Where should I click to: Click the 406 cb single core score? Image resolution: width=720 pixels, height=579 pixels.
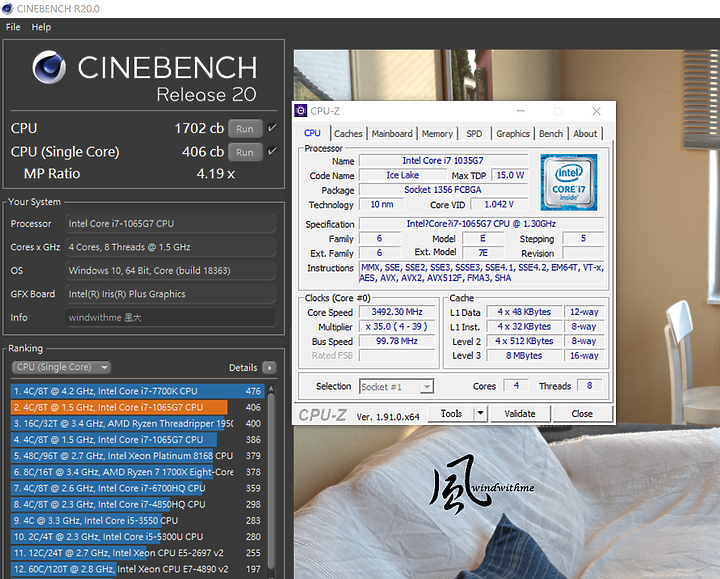point(203,152)
